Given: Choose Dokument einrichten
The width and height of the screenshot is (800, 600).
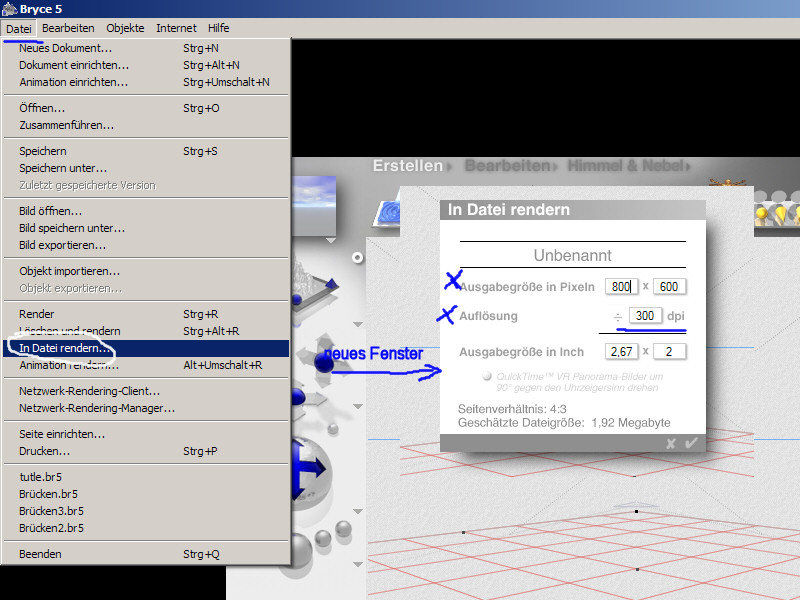Looking at the screenshot, I should (146, 65).
